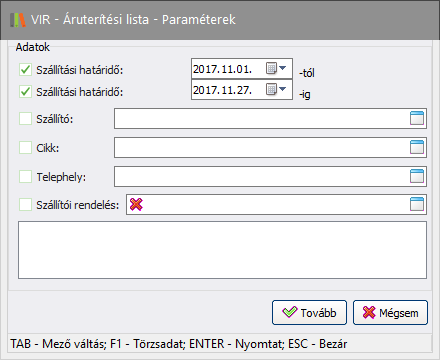Open lookup icon in Cikk field
The image size is (440, 360).
(x=417, y=147)
